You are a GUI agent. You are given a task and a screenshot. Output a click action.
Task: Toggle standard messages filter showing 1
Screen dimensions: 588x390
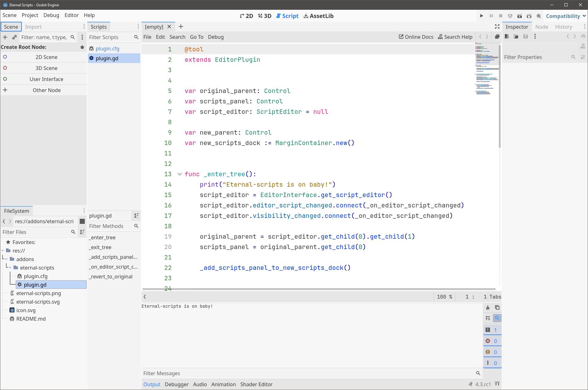(492, 330)
